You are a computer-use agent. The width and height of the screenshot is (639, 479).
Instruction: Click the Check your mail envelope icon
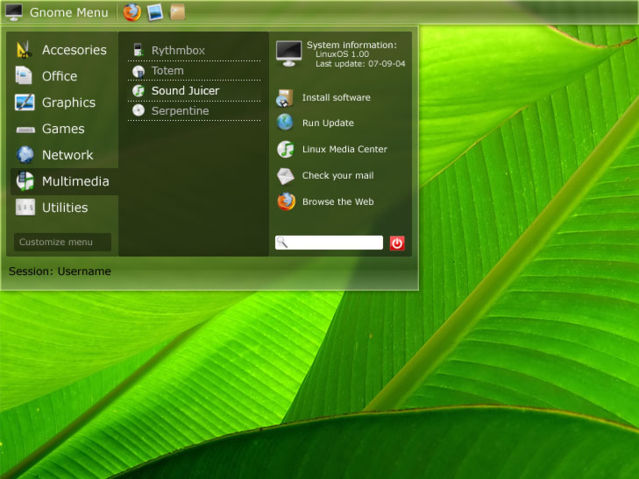pyautogui.click(x=285, y=175)
